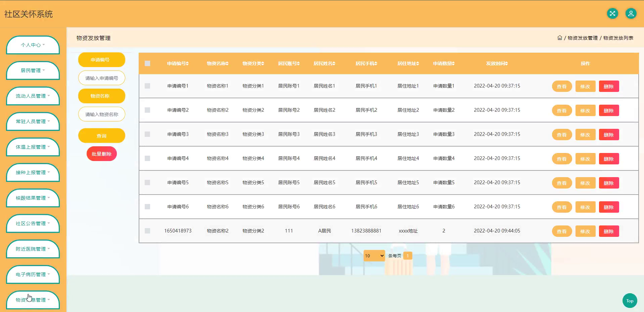Click the 2022-04-20 09:44:05 timestamp
Viewport: 644px width, 312px height.
pos(497,231)
